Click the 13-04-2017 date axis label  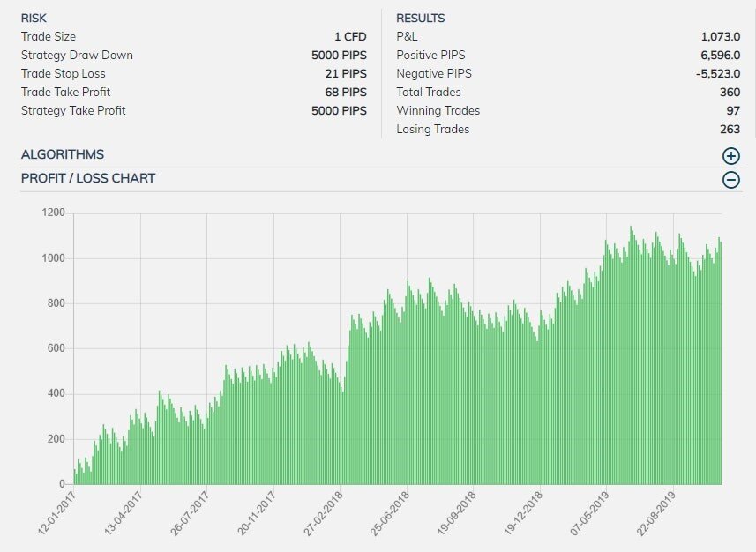tap(123, 512)
